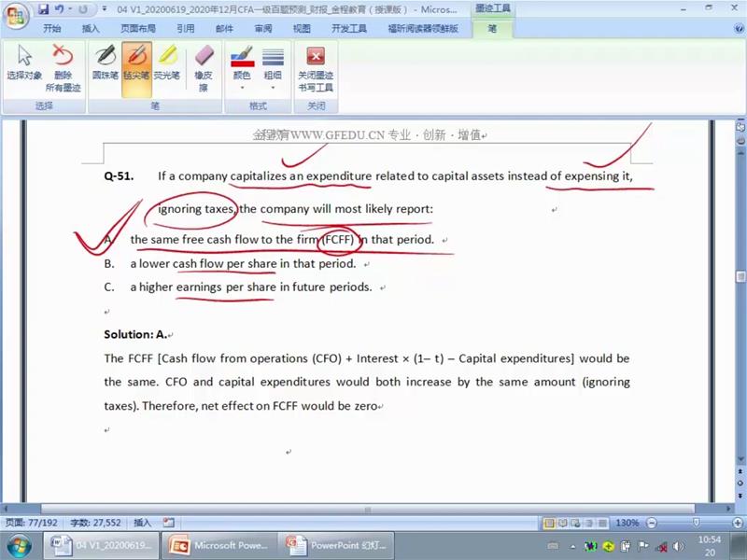Click the macro record icon in status bar
The image size is (747, 560).
169,523
